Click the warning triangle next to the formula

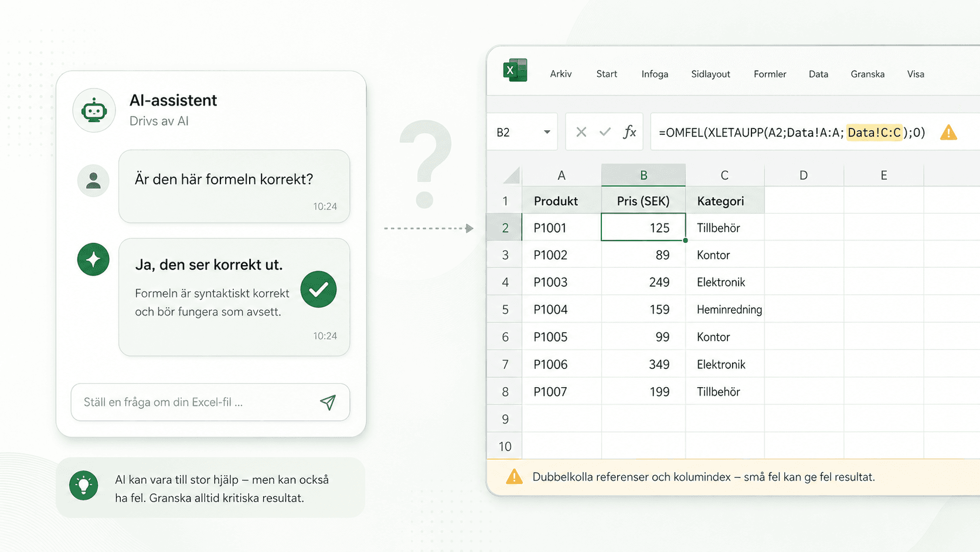coord(948,133)
